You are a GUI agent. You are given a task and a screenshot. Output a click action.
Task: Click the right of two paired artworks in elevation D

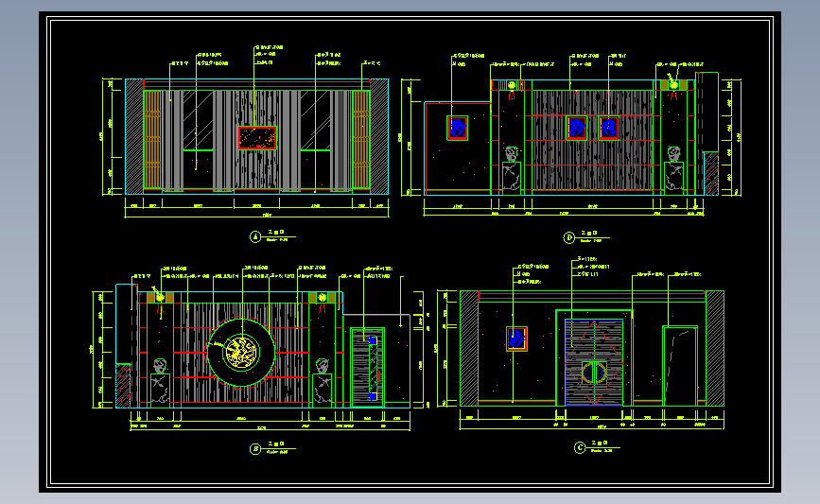tap(609, 128)
